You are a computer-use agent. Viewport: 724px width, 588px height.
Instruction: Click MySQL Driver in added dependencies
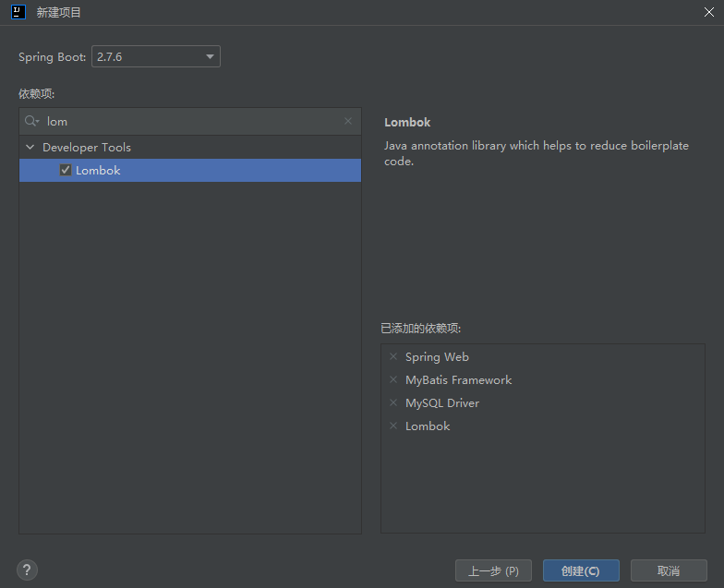[x=442, y=402]
